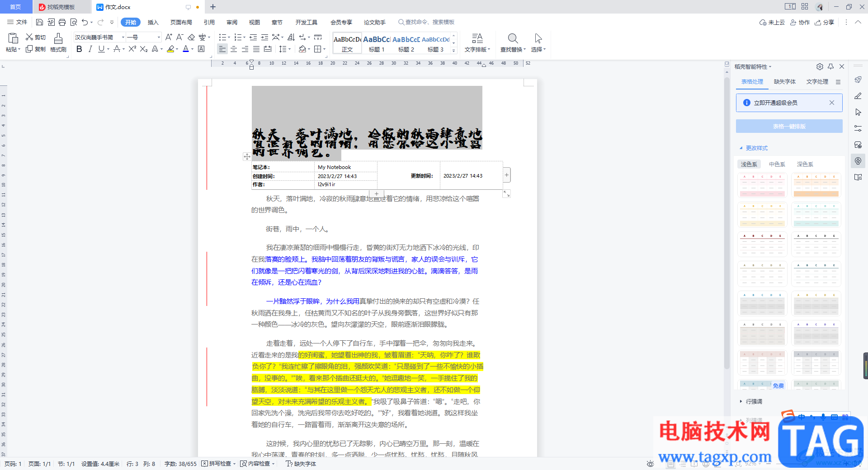Decrease font size with A- icon
The height and width of the screenshot is (470, 868).
click(179, 37)
